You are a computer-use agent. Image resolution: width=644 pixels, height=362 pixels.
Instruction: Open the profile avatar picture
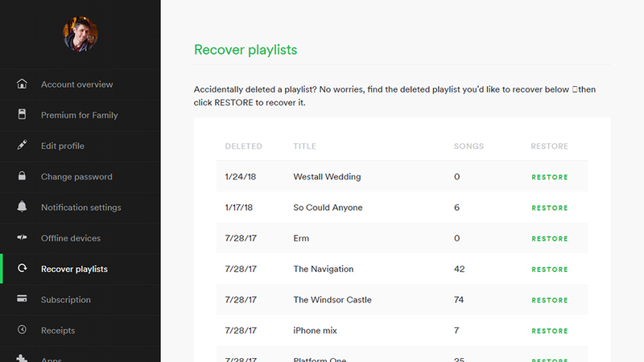click(x=80, y=34)
